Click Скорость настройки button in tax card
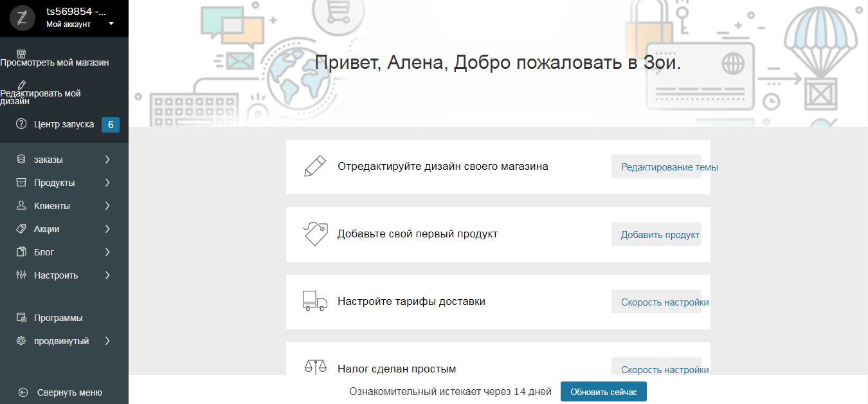The width and height of the screenshot is (868, 404). point(656,367)
